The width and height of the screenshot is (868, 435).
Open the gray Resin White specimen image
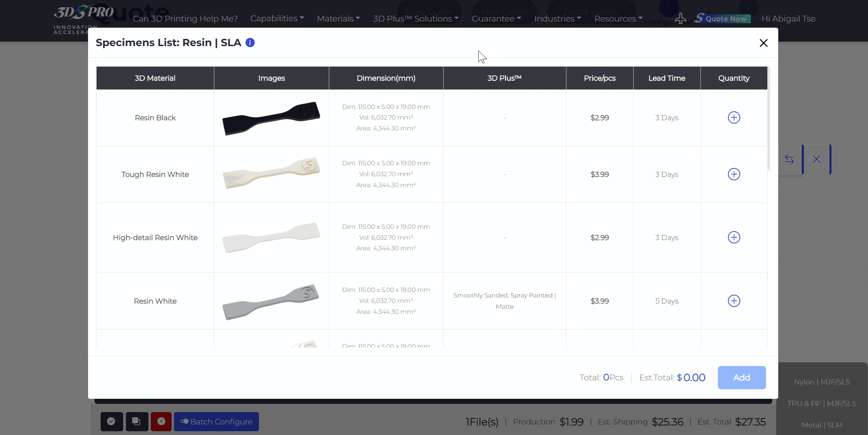pos(271,302)
